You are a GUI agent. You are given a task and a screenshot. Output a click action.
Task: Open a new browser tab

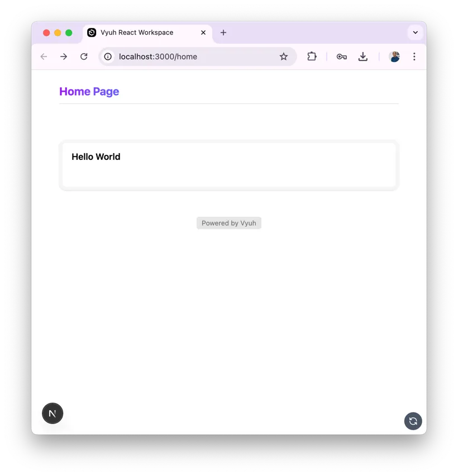point(223,32)
